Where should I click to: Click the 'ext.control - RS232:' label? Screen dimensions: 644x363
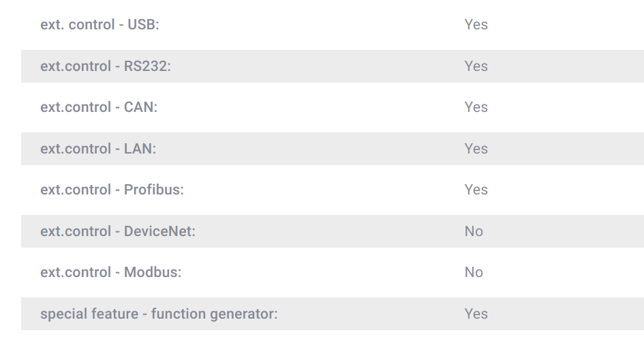tap(106, 66)
